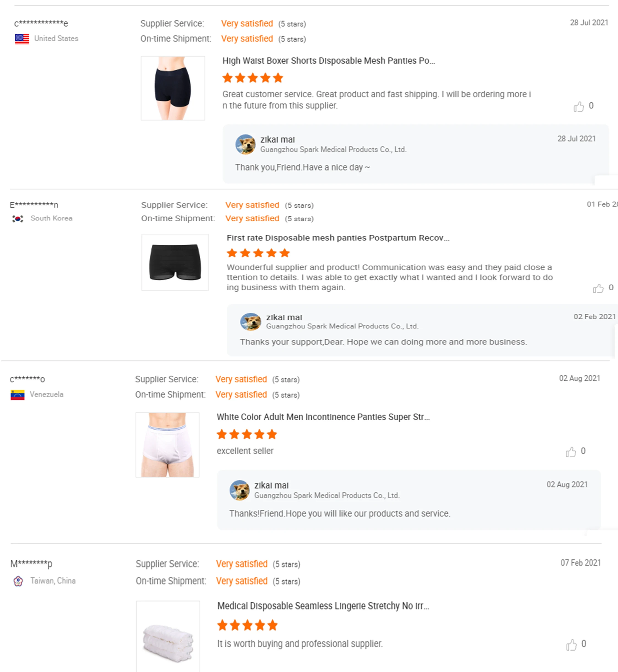Click zikai mai's avatar in first reply
This screenshot has width=618, height=672.
pyautogui.click(x=246, y=144)
